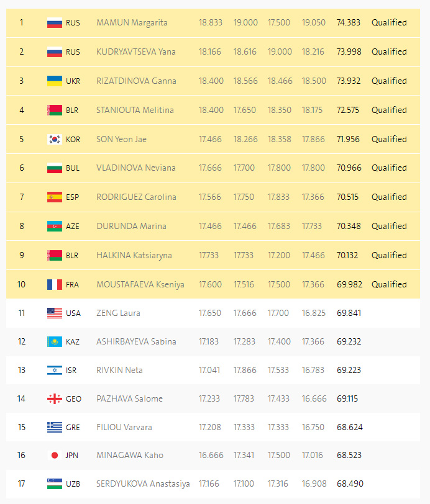Click the Israel flag icon

tap(54, 370)
